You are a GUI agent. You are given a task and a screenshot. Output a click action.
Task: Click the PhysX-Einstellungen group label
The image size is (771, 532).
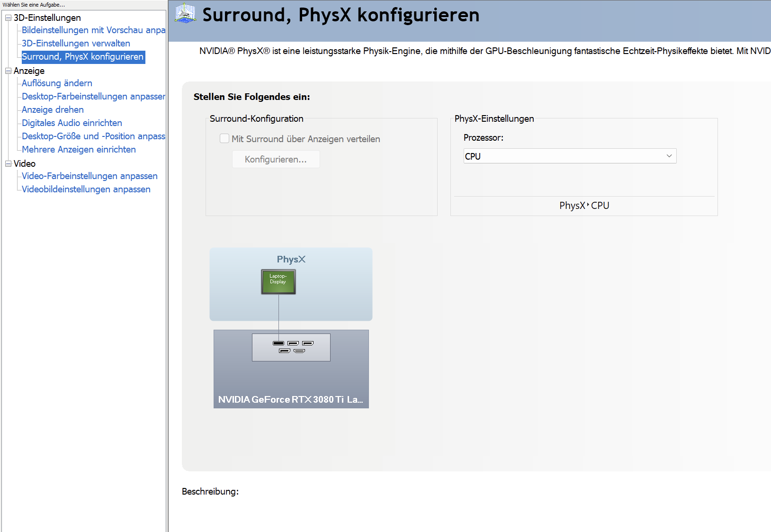[x=494, y=118]
